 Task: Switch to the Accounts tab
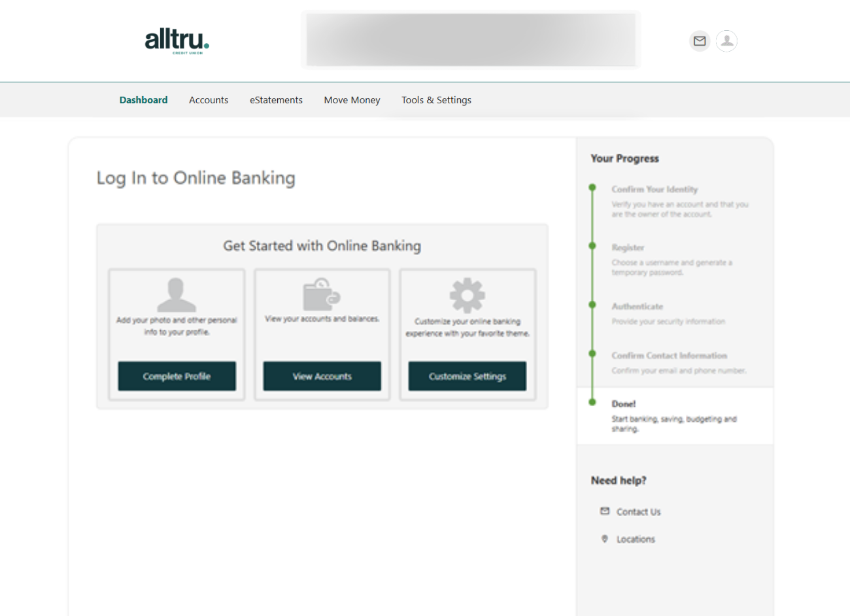[209, 99]
